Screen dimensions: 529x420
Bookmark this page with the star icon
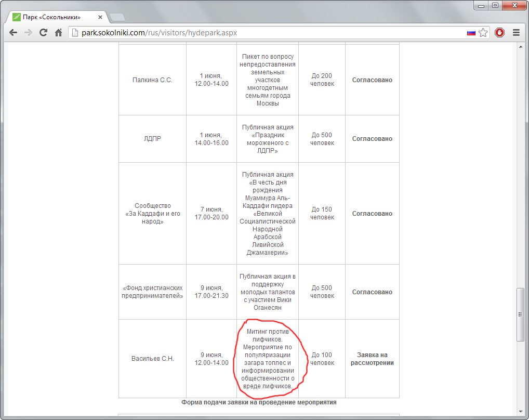(x=483, y=33)
